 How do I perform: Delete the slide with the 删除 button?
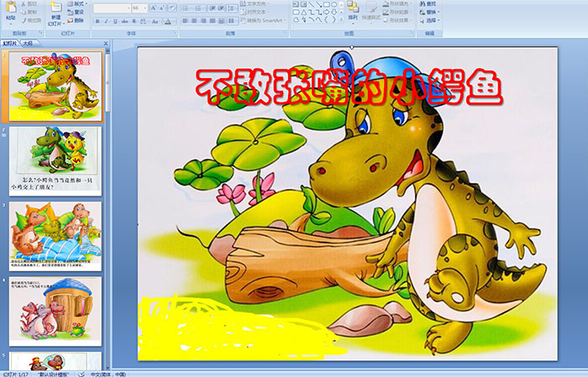[x=76, y=20]
